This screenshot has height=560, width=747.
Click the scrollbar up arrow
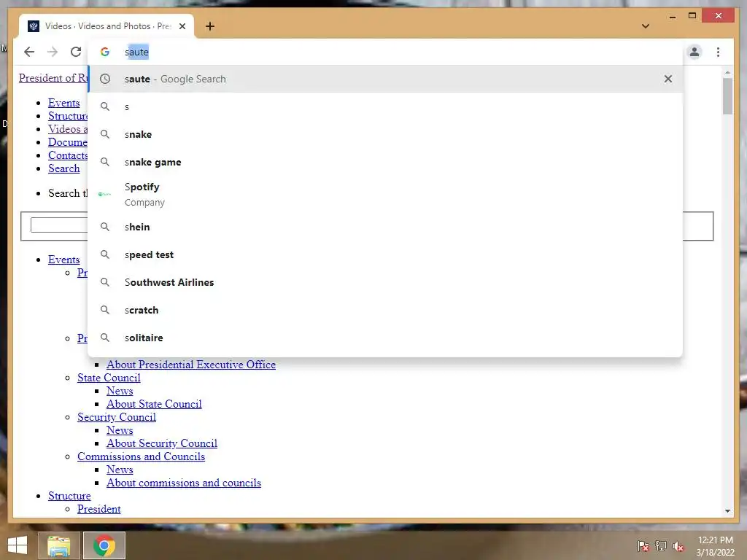727,72
